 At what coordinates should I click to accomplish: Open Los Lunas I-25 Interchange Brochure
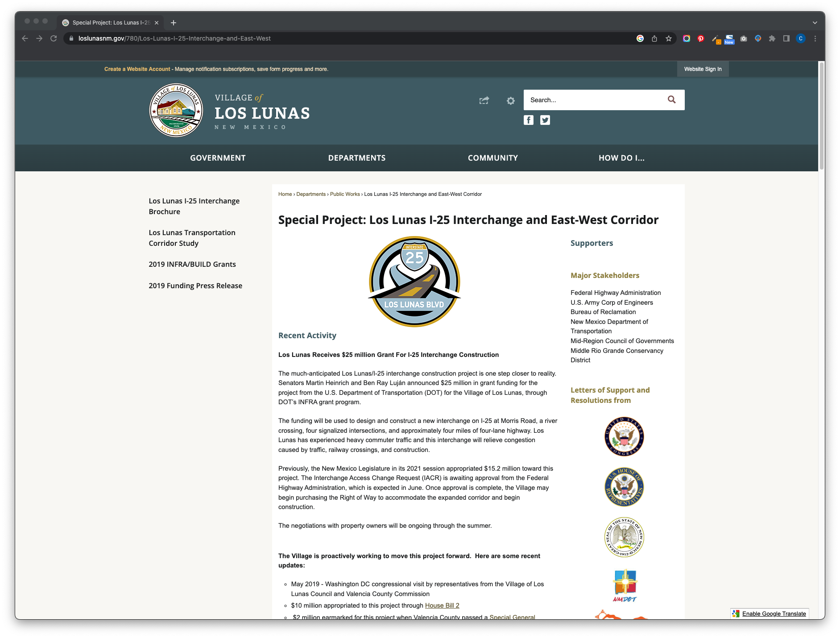[x=194, y=206]
